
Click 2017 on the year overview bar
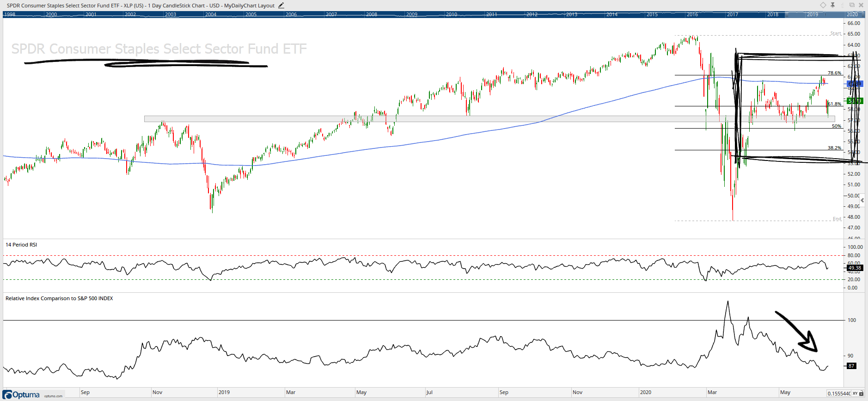click(733, 14)
